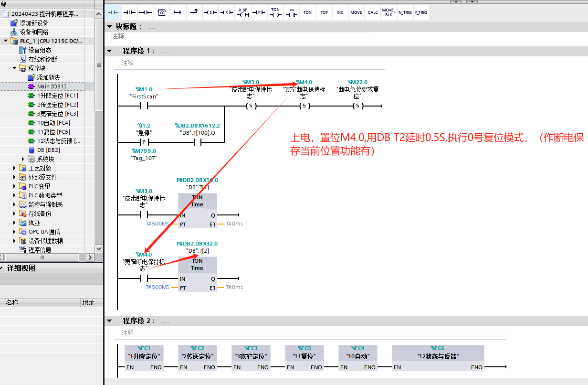The image size is (588, 385).
Task: Add an output coil from the toolbar
Action: point(146,12)
